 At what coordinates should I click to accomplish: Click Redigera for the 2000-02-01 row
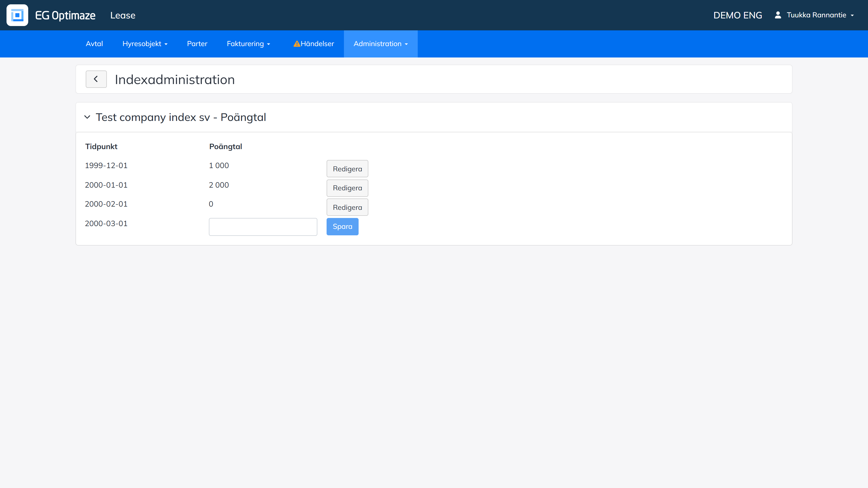click(347, 207)
